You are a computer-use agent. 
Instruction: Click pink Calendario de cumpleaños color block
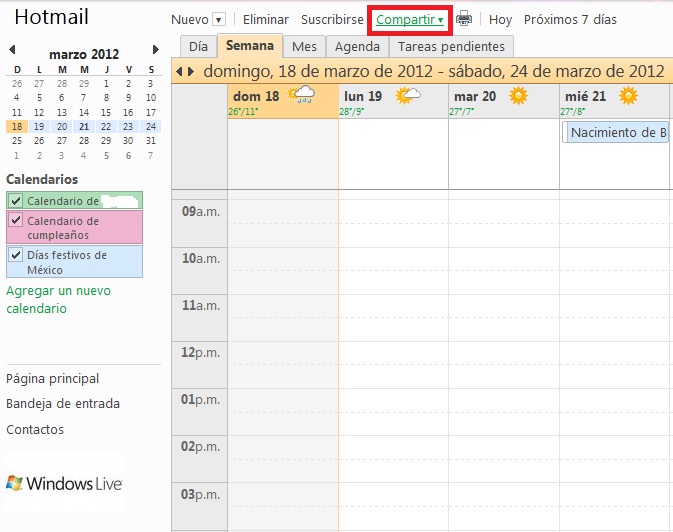point(74,227)
